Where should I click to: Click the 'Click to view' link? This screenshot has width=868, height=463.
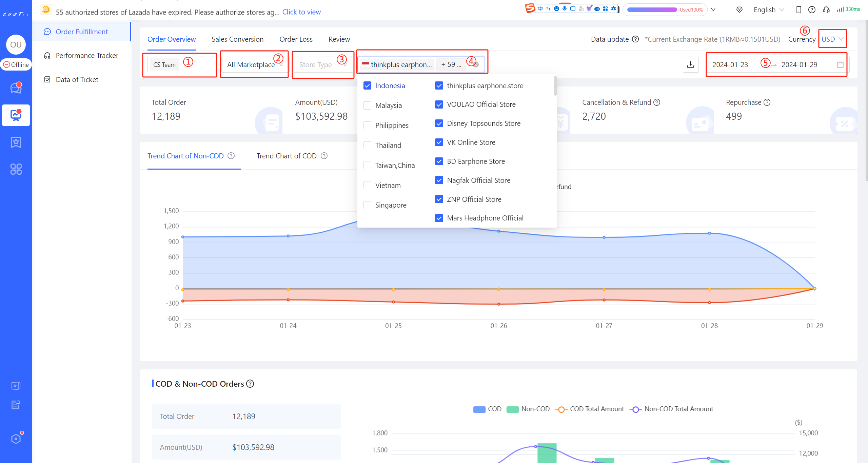click(x=301, y=12)
